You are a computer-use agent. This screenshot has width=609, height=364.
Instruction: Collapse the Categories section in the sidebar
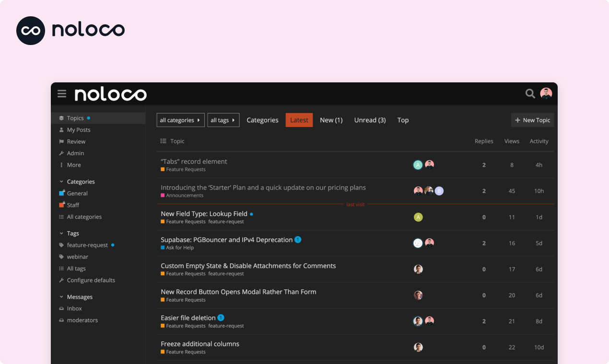(61, 181)
